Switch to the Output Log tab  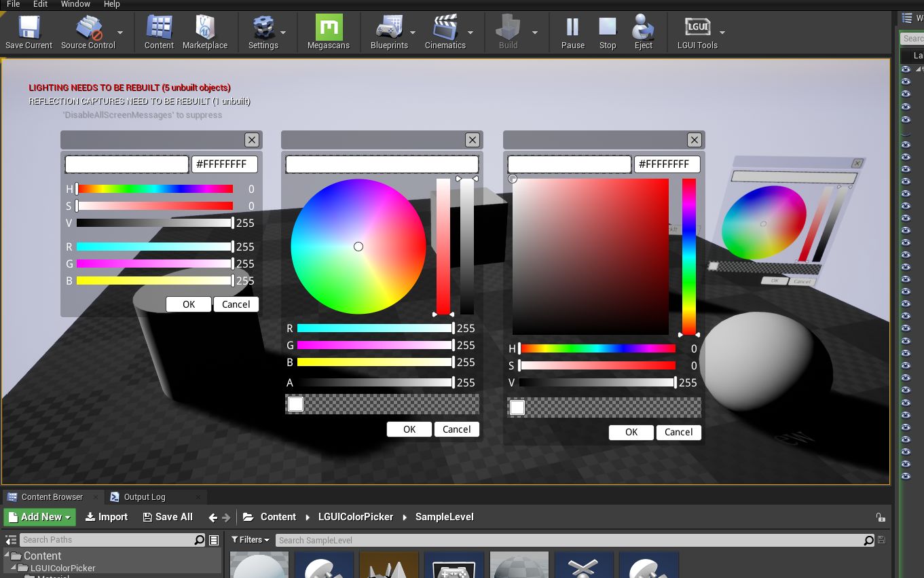tap(144, 496)
